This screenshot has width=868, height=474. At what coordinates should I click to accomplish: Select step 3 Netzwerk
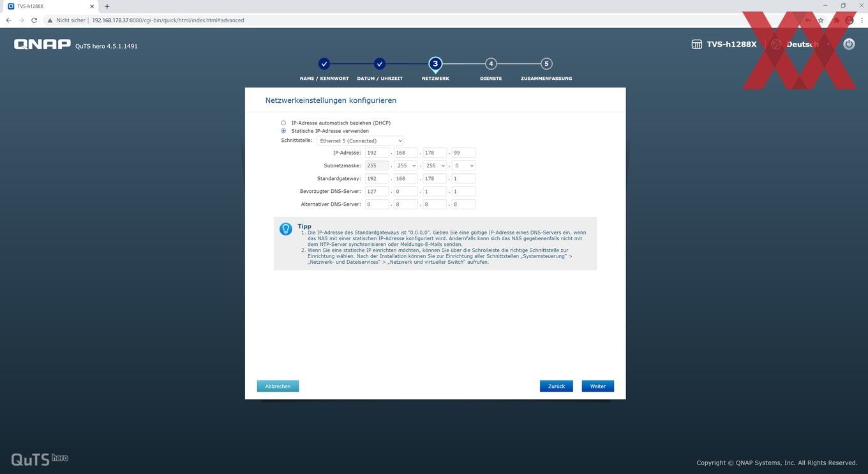(x=435, y=64)
